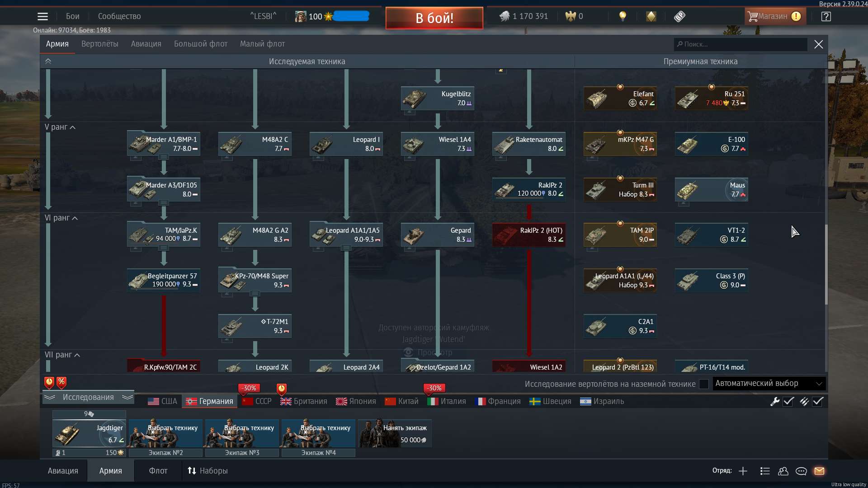Open the tickets items icon
Viewport: 868px width, 488px height.
(x=679, y=16)
